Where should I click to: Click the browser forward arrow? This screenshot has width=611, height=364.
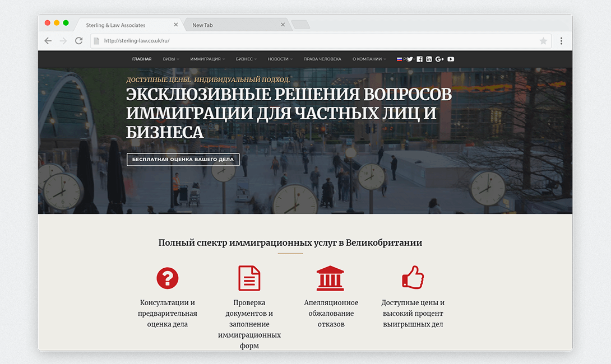pos(63,41)
